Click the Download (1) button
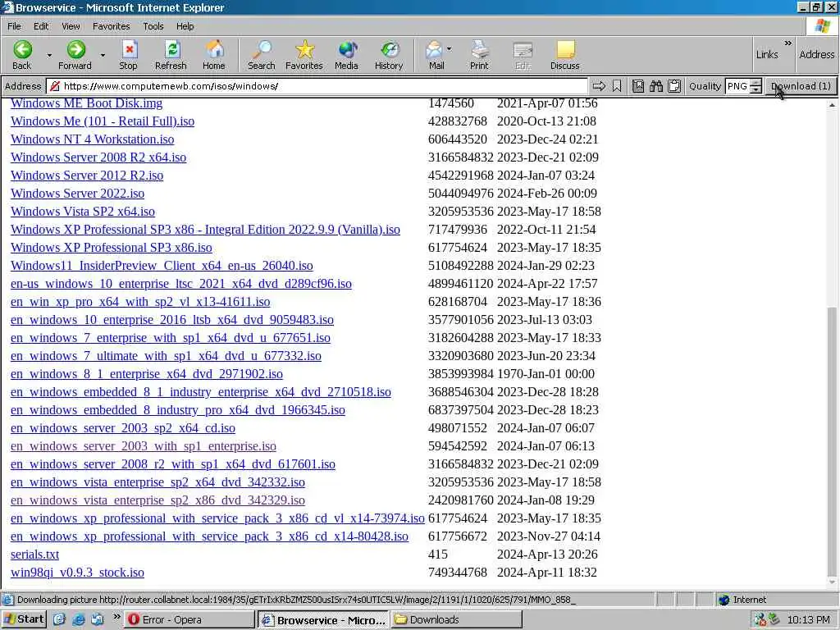The width and height of the screenshot is (840, 630). [x=801, y=85]
